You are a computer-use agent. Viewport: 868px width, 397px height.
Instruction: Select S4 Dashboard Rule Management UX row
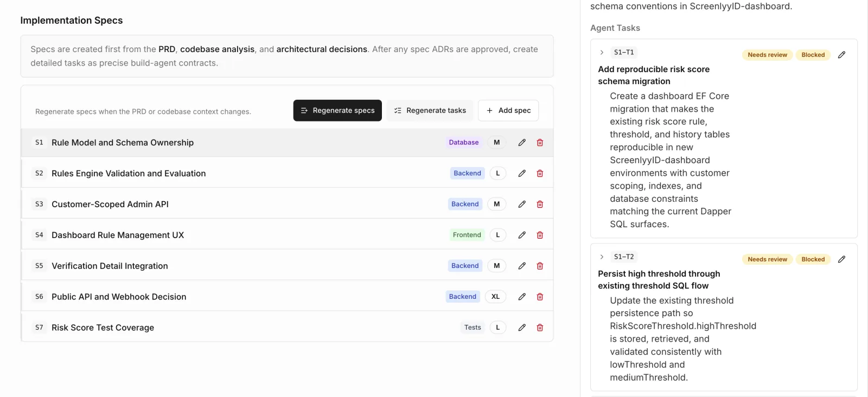coord(287,235)
